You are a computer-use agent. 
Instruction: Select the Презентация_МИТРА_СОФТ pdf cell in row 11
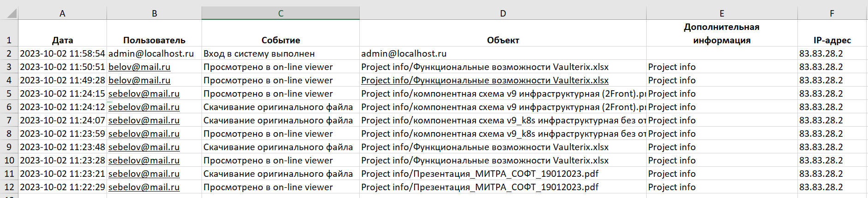(x=480, y=174)
